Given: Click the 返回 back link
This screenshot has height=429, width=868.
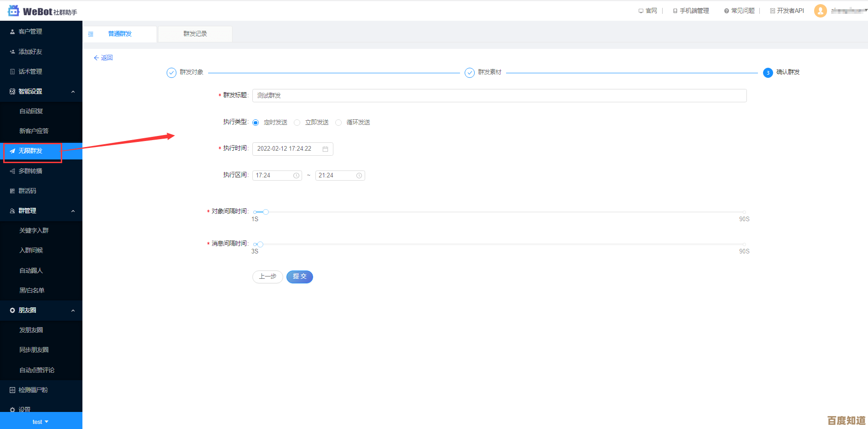Looking at the screenshot, I should pos(103,58).
